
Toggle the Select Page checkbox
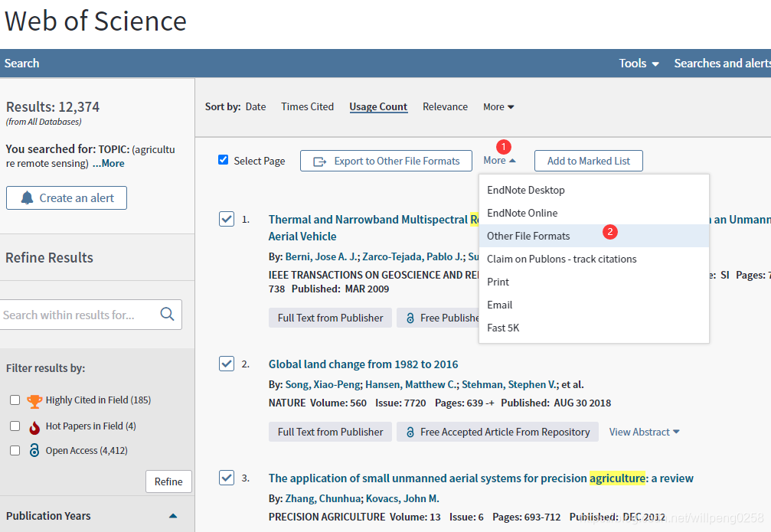[224, 160]
